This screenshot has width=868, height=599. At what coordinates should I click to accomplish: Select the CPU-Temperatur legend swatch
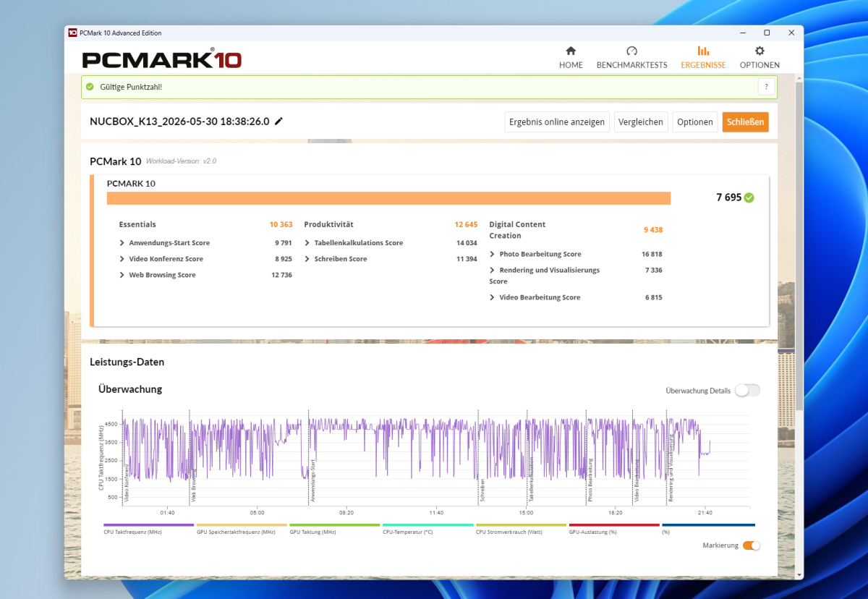click(428, 525)
